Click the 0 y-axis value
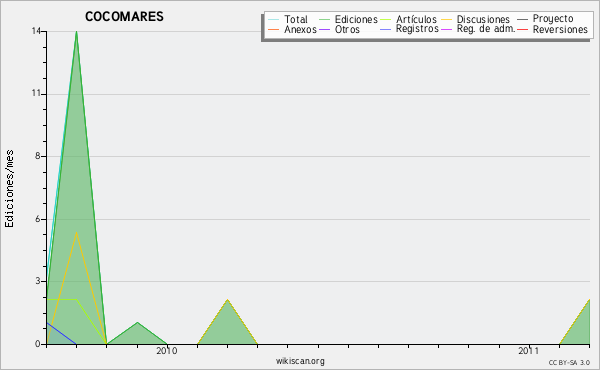The width and height of the screenshot is (600, 370). (x=38, y=344)
